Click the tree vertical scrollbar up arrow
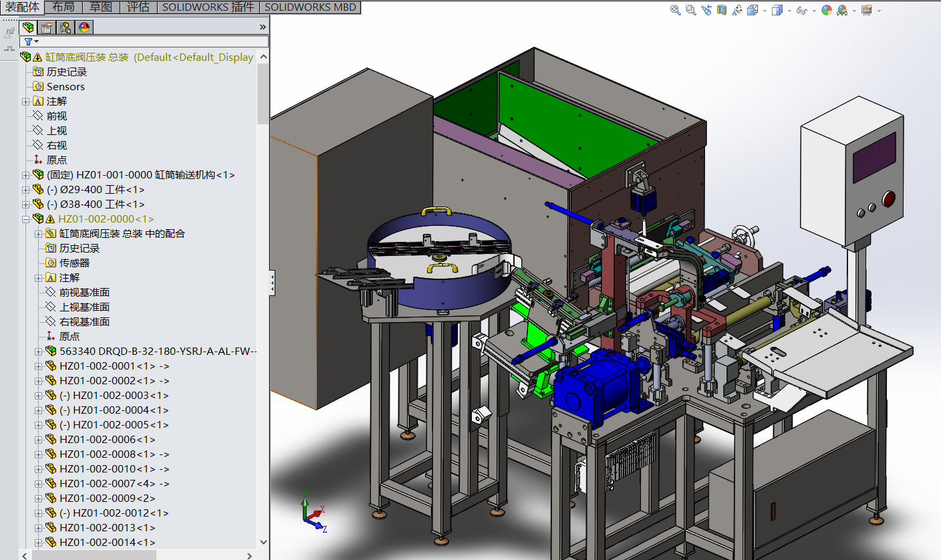Screen dimensions: 941x560 pyautogui.click(x=263, y=57)
